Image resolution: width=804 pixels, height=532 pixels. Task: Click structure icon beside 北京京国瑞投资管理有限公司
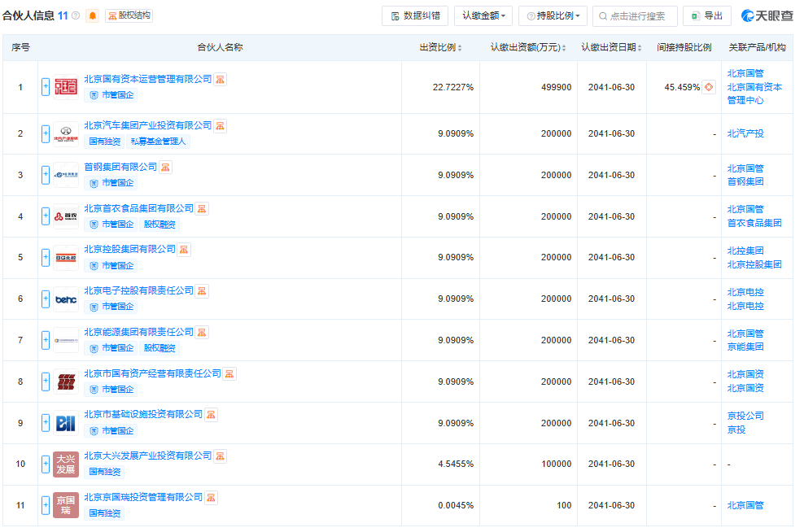pos(211,498)
